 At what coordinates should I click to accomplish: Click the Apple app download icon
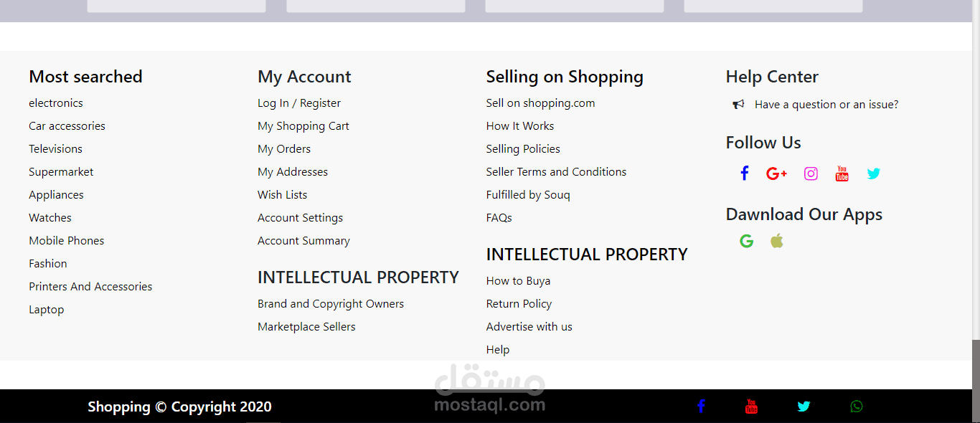point(777,241)
